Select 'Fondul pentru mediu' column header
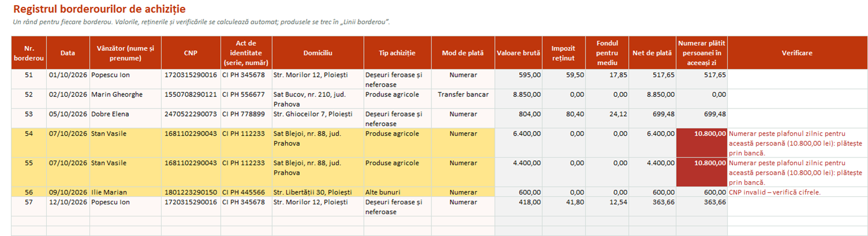The height and width of the screenshot is (236, 868). (x=607, y=53)
